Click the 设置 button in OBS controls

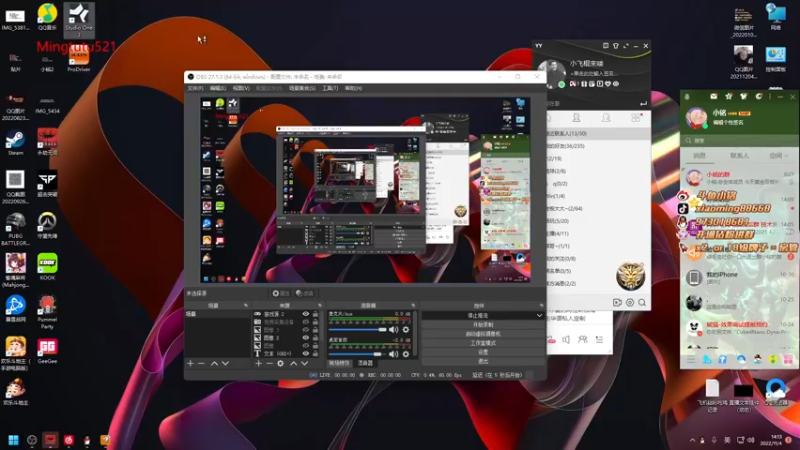tap(483, 353)
